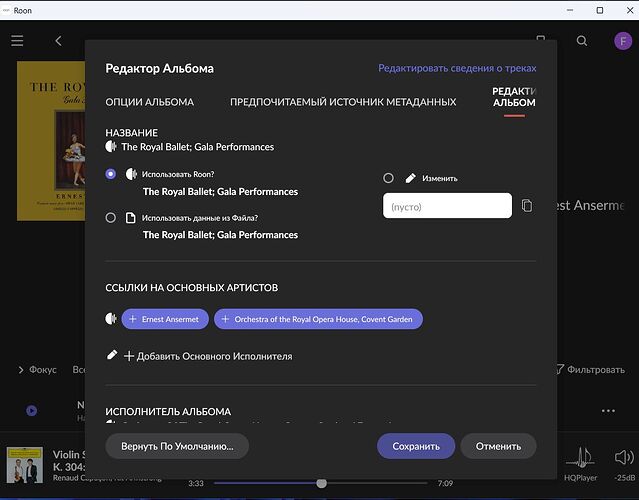This screenshot has width=639, height=500.
Task: Select the РЕДАКТИРОВАТЬ АЛЬБОМ tab
Action: click(x=514, y=97)
